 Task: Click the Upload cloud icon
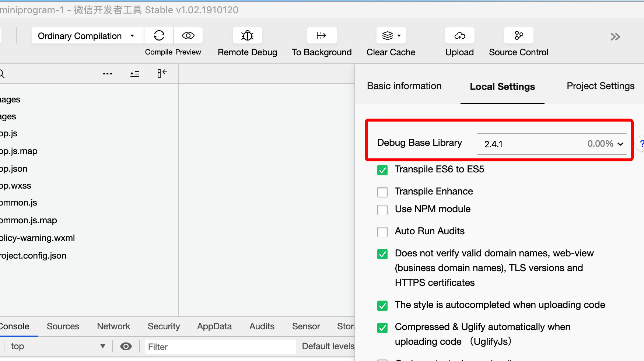click(x=459, y=36)
